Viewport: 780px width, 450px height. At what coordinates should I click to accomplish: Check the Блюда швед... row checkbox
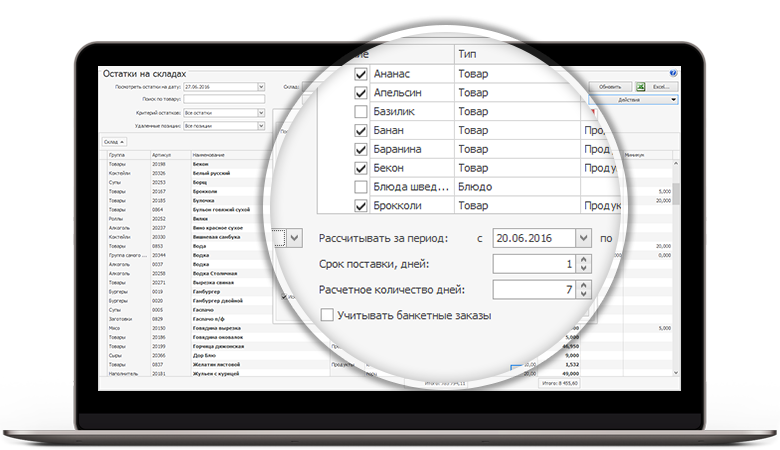(360, 187)
